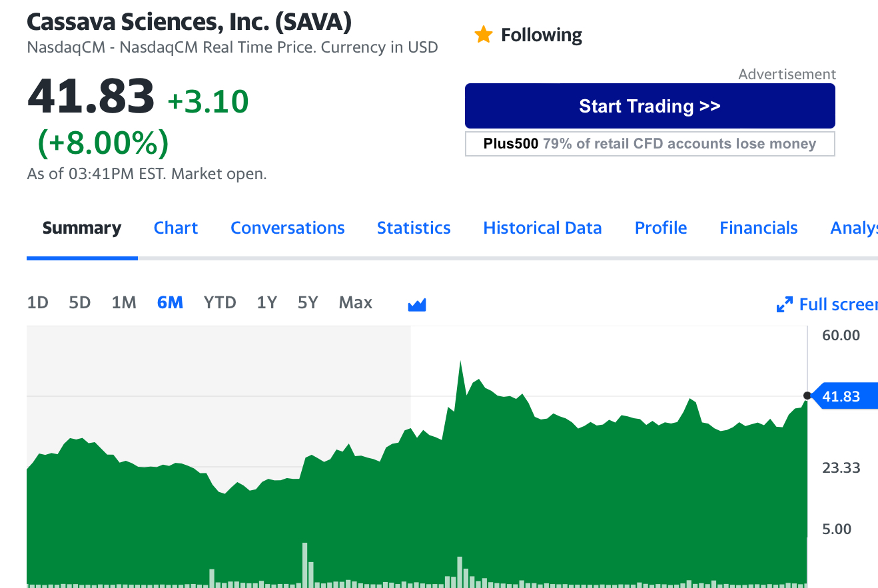Viewport: 878px width, 588px height.
Task: Select the 1M time range
Action: tap(124, 303)
